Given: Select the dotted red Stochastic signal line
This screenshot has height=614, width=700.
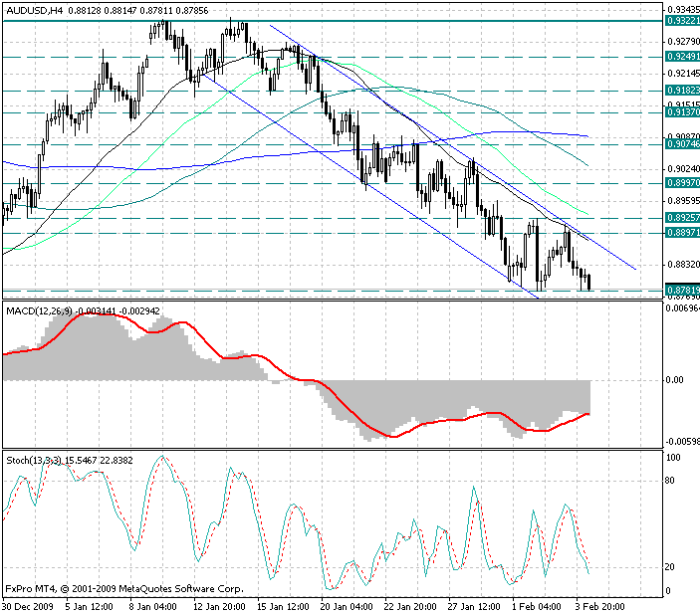Looking at the screenshot, I should (297, 523).
